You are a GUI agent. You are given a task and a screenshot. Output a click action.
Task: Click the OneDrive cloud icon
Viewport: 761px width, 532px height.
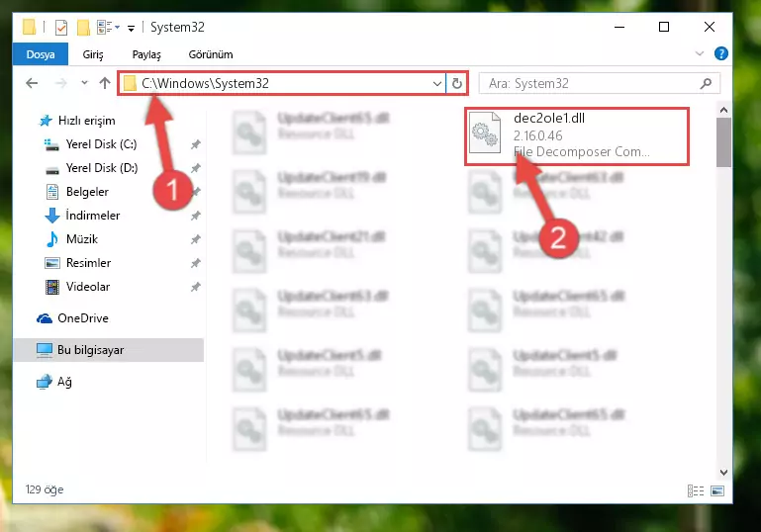click(45, 318)
